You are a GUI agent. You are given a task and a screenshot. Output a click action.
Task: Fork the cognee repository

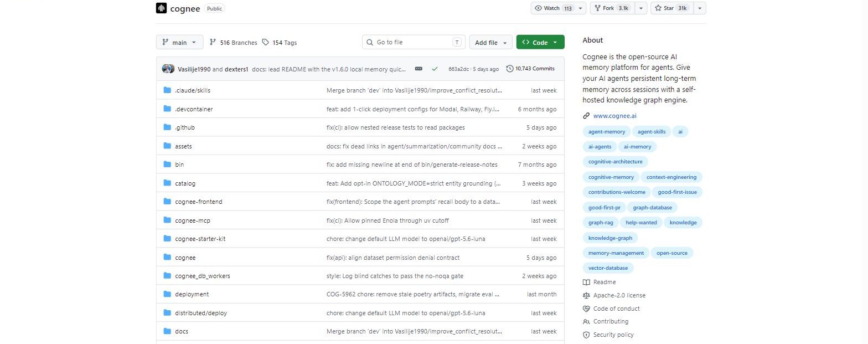point(612,8)
